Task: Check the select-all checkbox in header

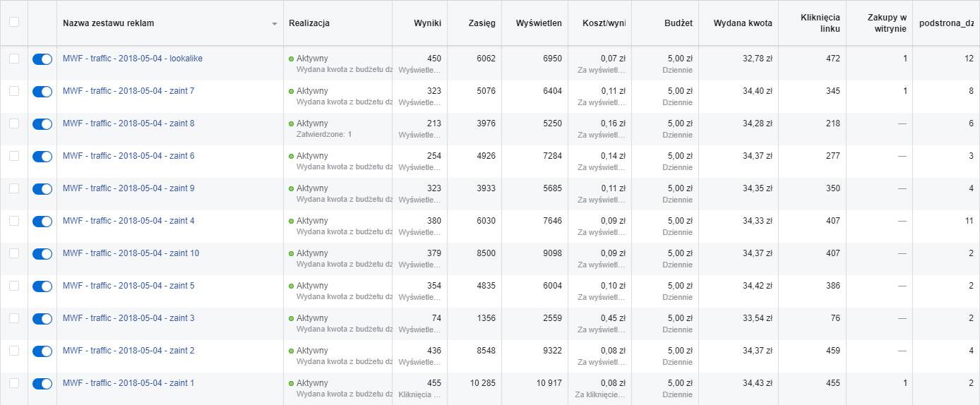Action: [14, 22]
